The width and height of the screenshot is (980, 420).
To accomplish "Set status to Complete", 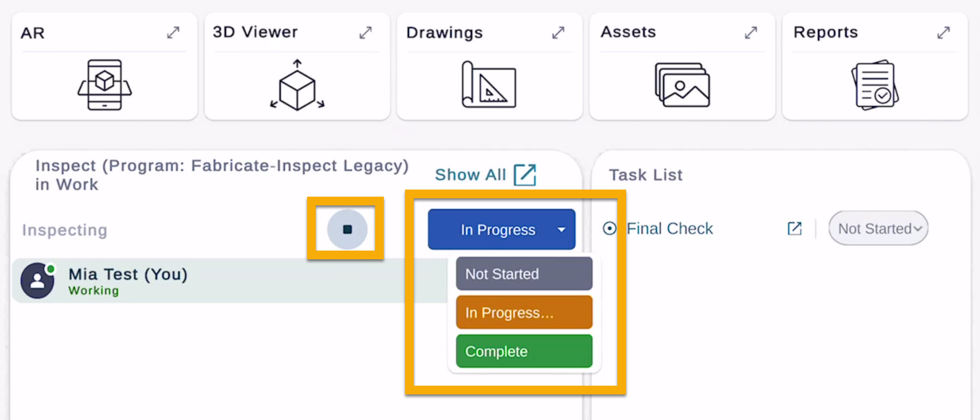I will [x=524, y=351].
